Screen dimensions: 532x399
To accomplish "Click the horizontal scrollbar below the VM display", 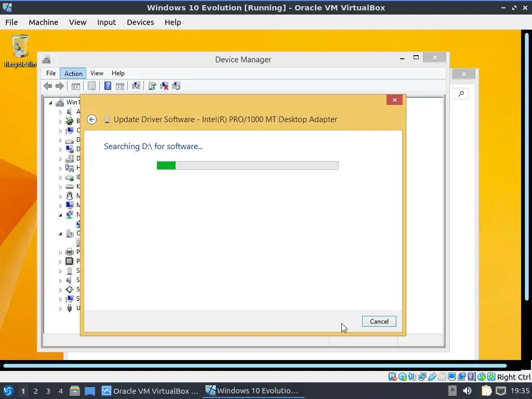I will [x=255, y=366].
